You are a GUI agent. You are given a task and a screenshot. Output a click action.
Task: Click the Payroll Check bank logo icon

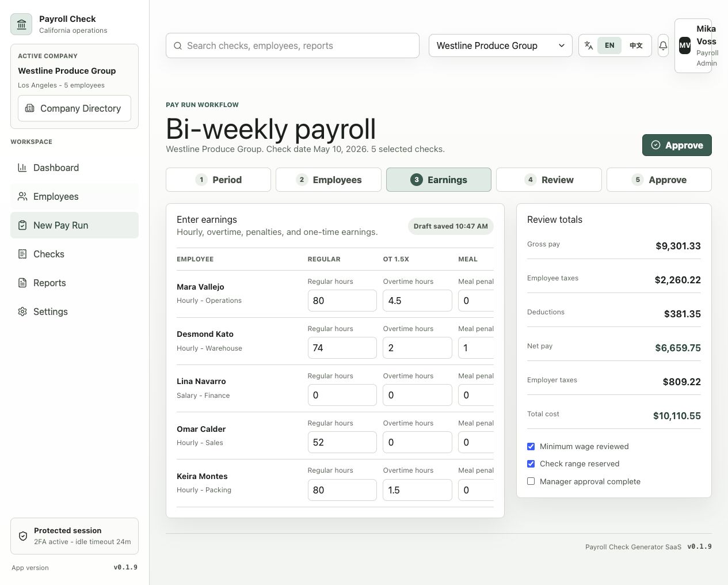[21, 24]
